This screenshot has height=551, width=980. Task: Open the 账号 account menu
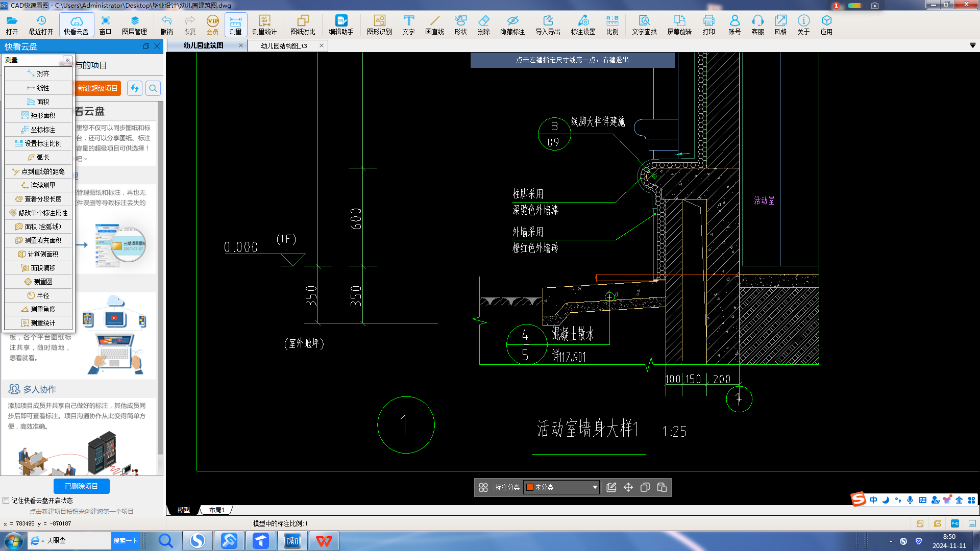click(734, 24)
